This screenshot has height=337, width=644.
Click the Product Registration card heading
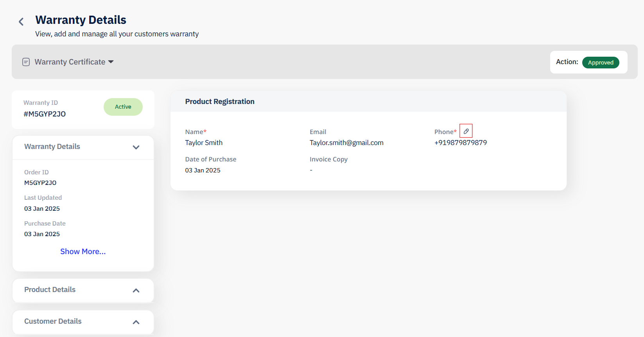(220, 102)
